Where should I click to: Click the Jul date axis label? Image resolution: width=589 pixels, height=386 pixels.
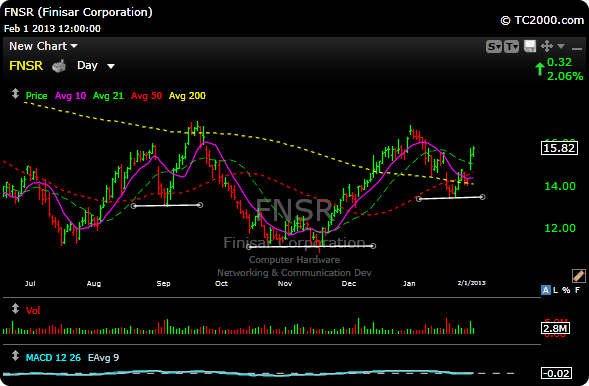30,283
